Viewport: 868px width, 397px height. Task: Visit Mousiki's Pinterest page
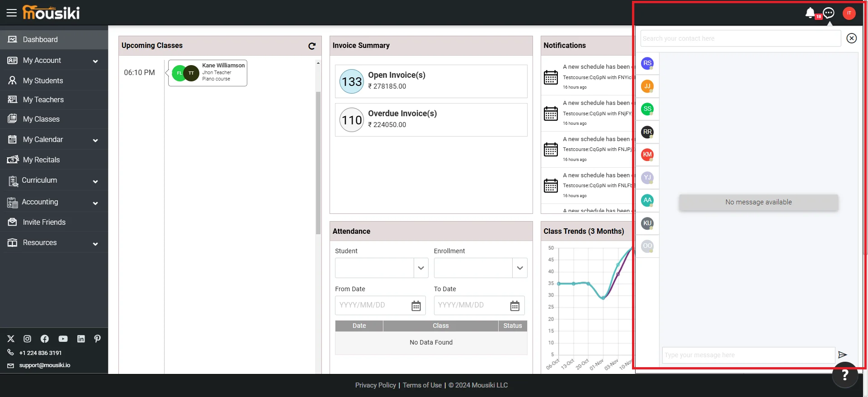tap(97, 339)
